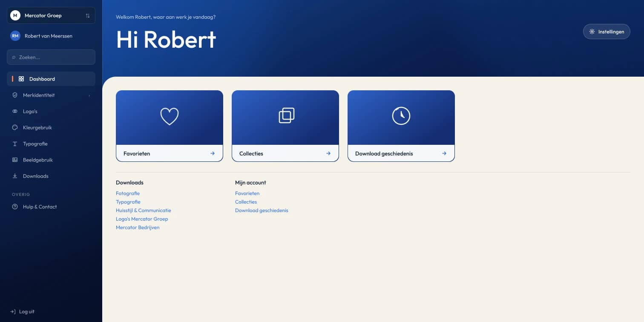644x322 pixels.
Task: Open Collecties link under Mijn account
Action: (246, 202)
